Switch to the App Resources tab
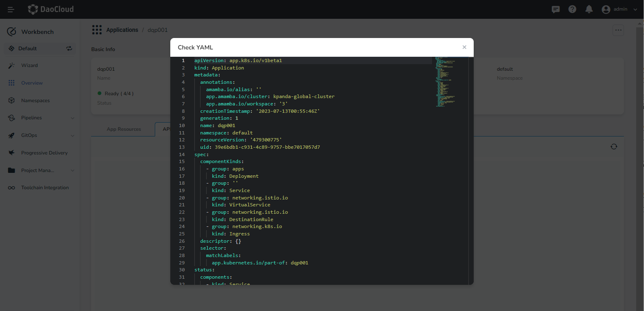Image resolution: width=644 pixels, height=311 pixels. [x=124, y=129]
